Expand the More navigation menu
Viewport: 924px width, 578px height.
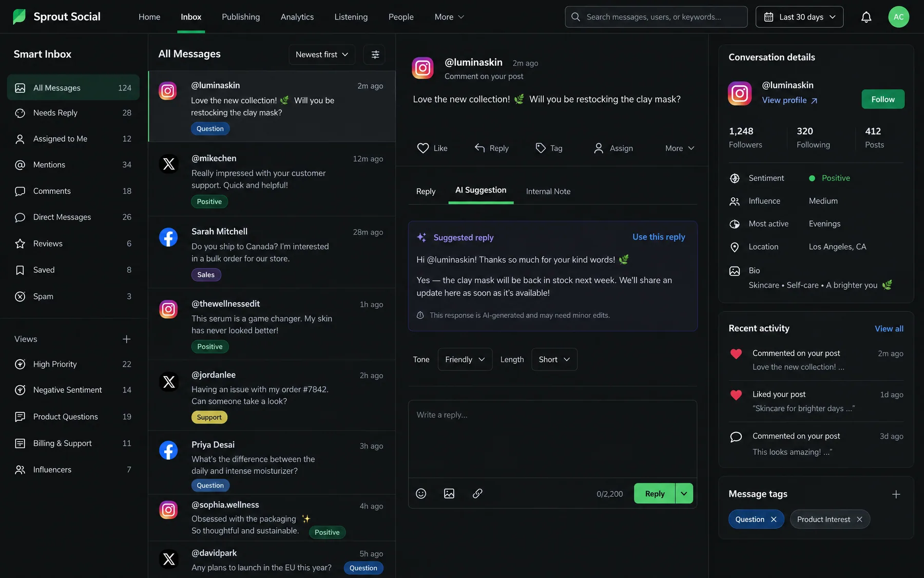(449, 17)
